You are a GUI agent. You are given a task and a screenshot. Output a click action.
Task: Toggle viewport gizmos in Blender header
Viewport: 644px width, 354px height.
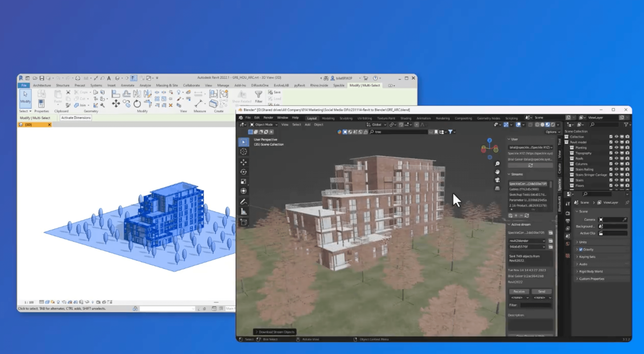click(x=506, y=125)
